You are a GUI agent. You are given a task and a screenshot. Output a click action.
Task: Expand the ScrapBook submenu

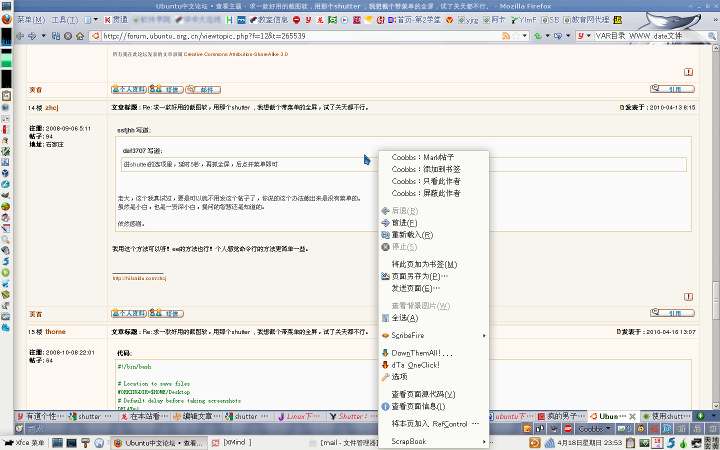433,441
